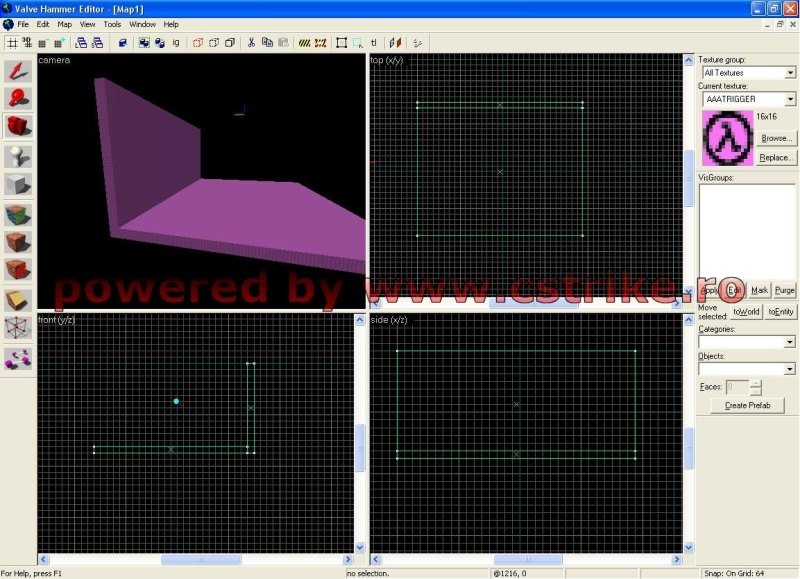Click the pink lambda texture preview
The height and width of the screenshot is (579, 800).
726,137
